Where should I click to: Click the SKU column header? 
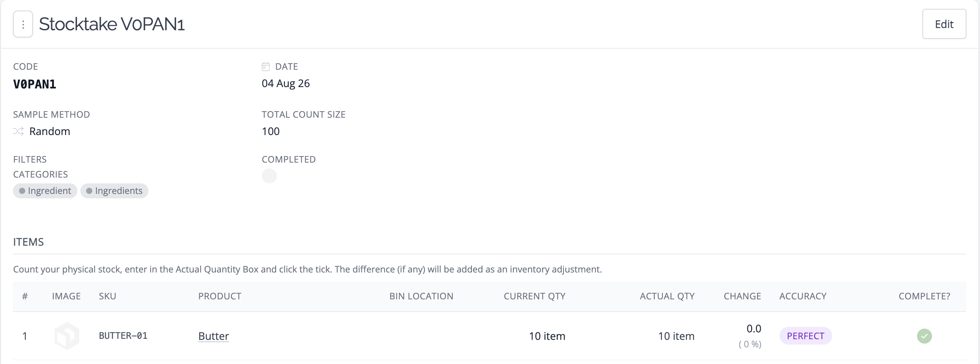[108, 296]
